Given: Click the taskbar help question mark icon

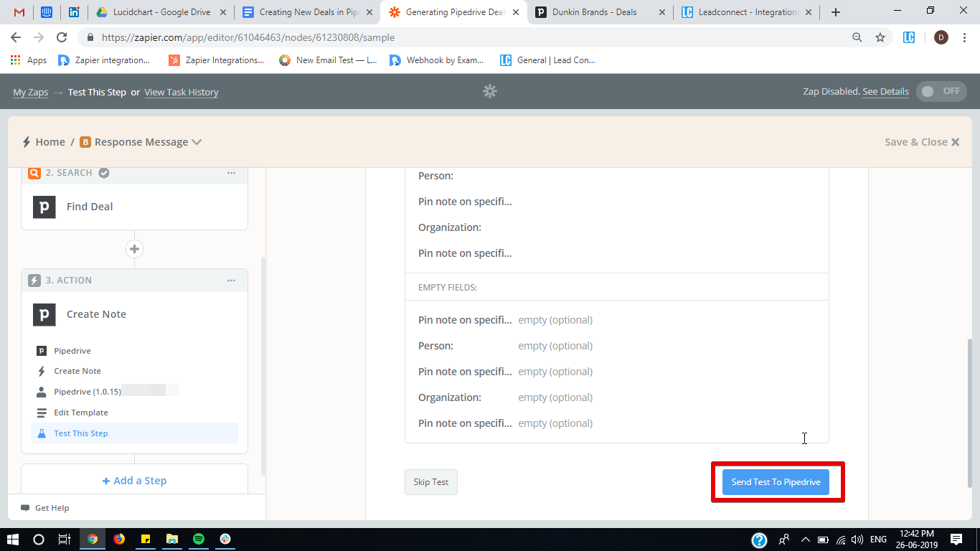Looking at the screenshot, I should (759, 540).
